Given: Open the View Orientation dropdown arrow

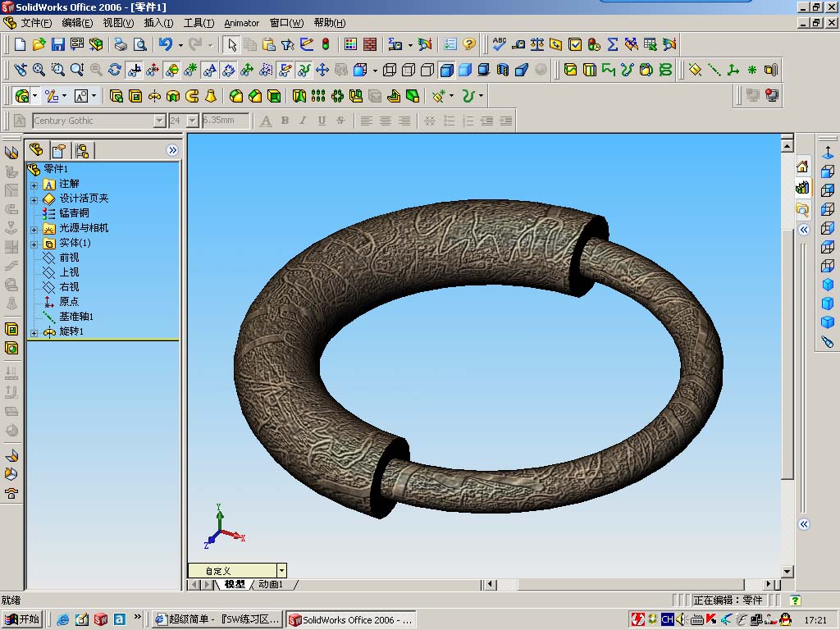Looking at the screenshot, I should (x=374, y=71).
